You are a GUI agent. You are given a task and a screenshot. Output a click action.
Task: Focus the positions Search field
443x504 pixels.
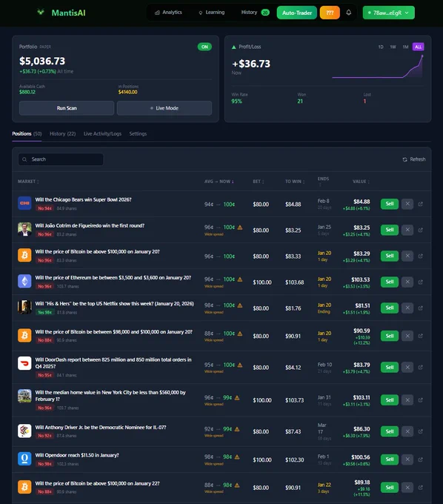[61, 159]
